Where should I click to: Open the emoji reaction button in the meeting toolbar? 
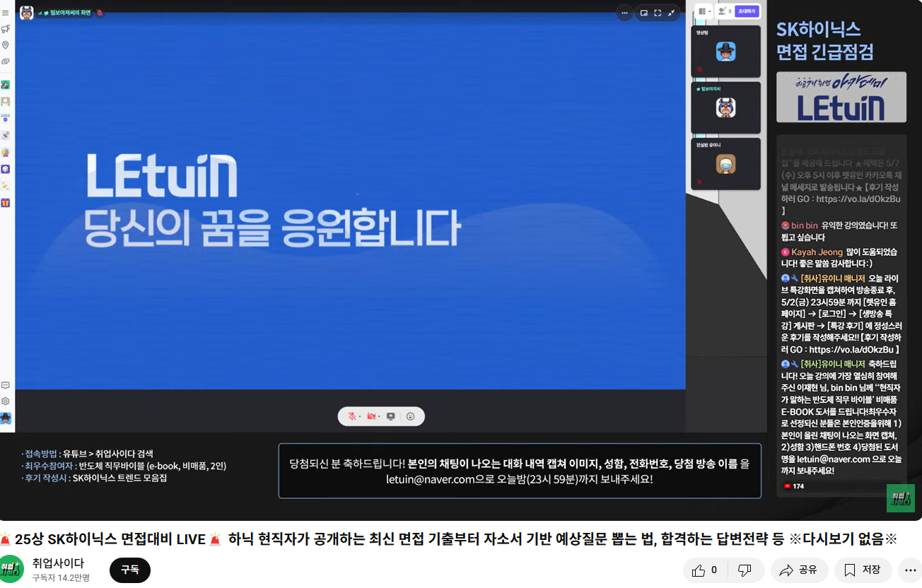click(x=410, y=416)
